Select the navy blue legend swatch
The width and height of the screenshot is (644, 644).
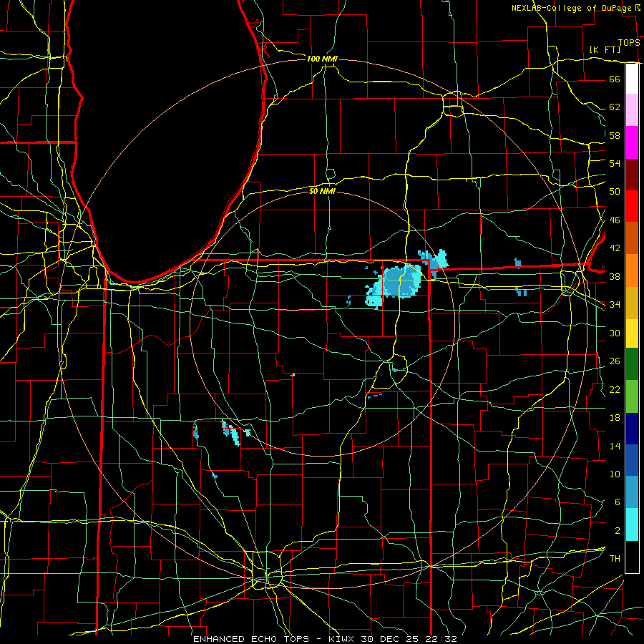click(x=632, y=429)
